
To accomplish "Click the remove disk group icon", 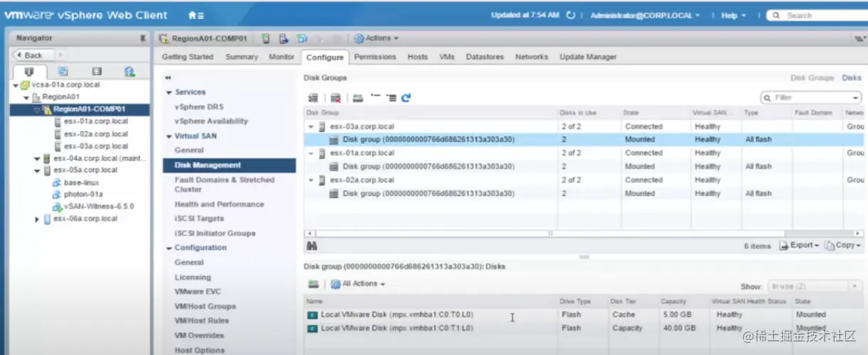I will [336, 98].
